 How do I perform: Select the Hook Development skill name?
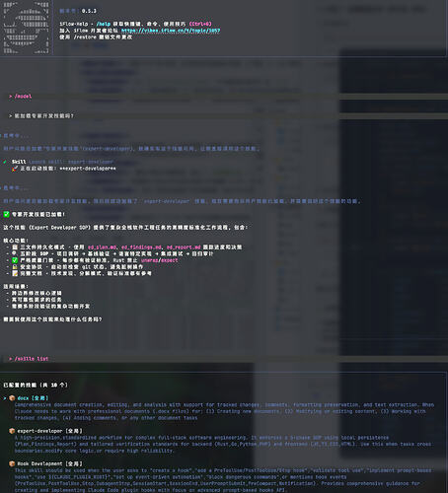point(39,463)
